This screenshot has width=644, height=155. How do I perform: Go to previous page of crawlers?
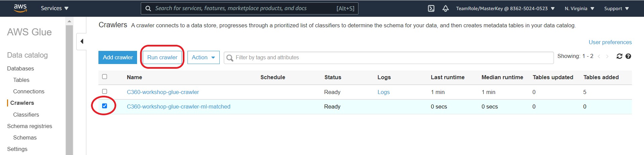pyautogui.click(x=599, y=56)
